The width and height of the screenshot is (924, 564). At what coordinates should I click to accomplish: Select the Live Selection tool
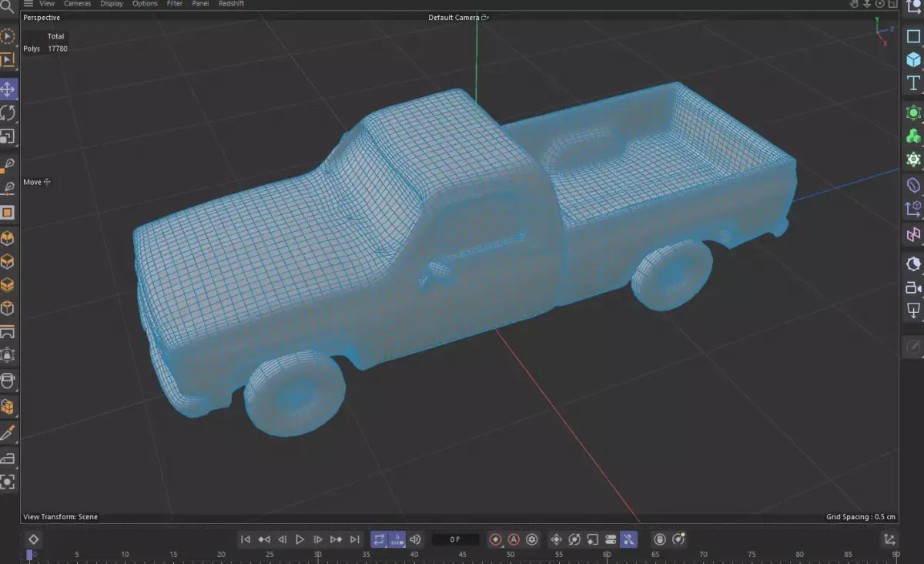(x=8, y=36)
